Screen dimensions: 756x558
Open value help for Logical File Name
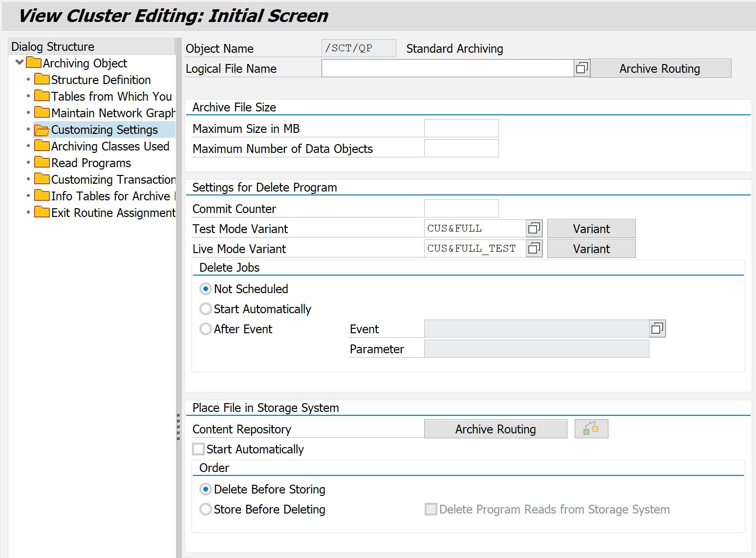click(x=582, y=68)
